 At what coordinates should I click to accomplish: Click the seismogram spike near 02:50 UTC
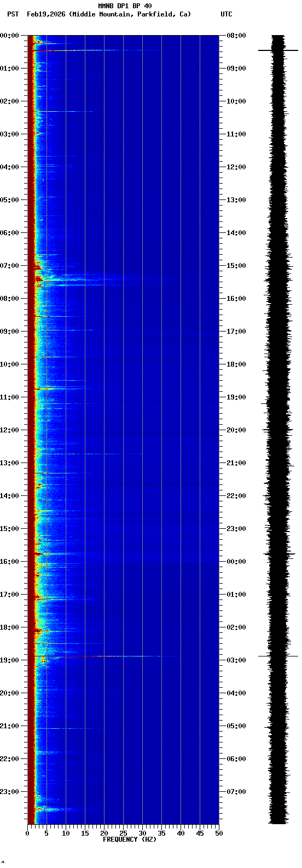coord(278,656)
